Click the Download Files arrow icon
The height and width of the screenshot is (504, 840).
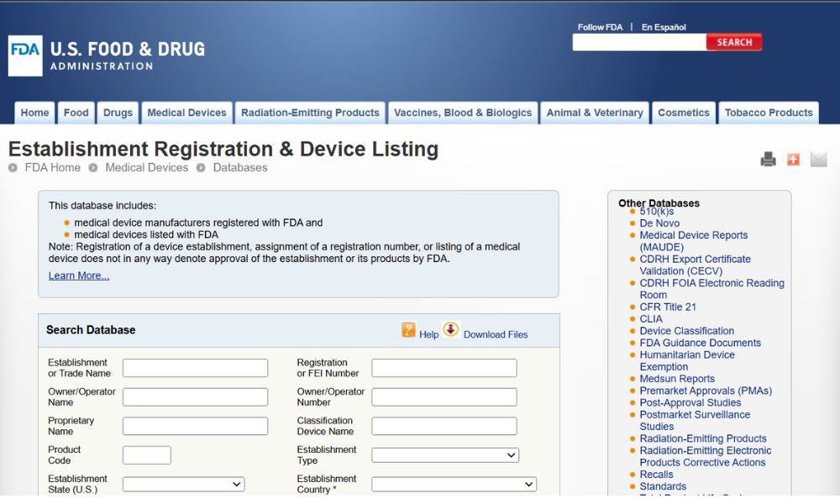point(451,328)
